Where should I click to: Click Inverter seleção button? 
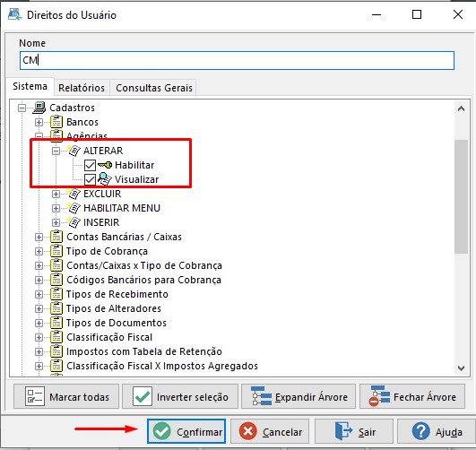point(180,396)
